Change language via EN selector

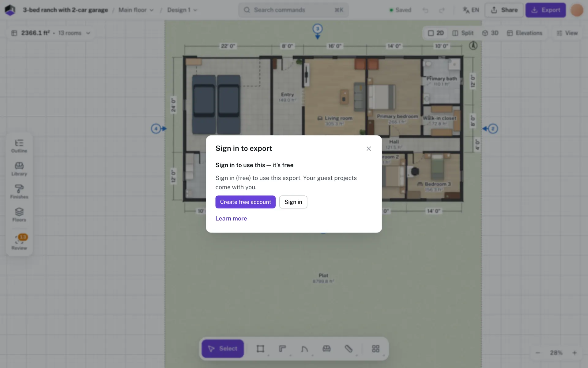tap(471, 10)
